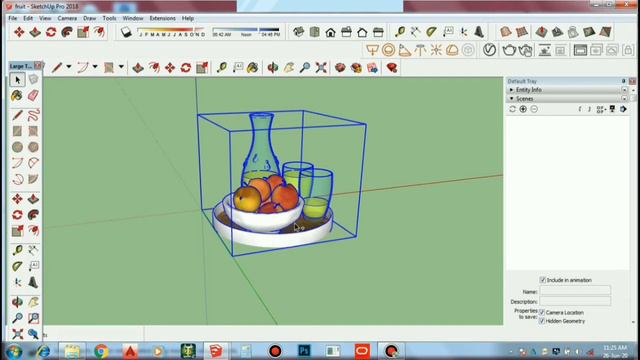Image resolution: width=640 pixels, height=360 pixels.
Task: Open the Window menu
Action: [133, 18]
